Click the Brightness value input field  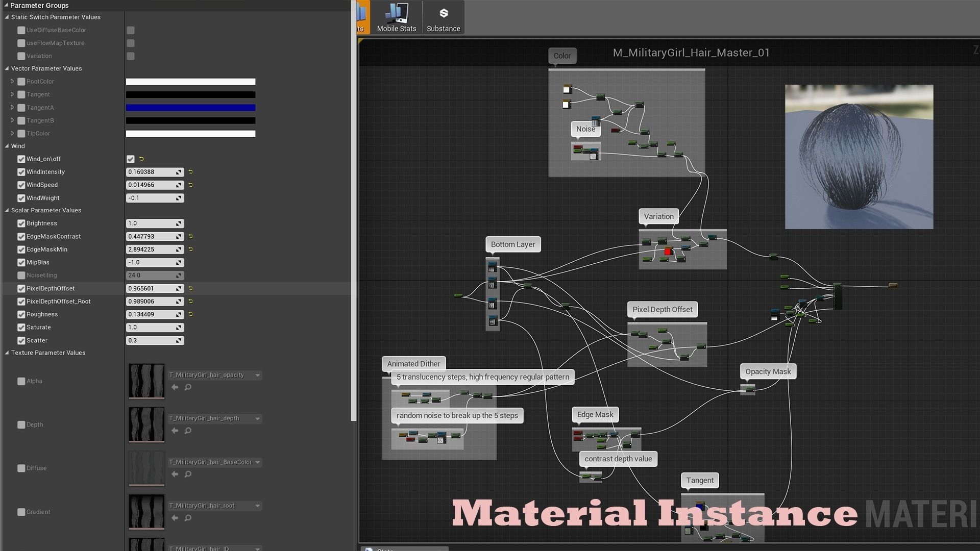tap(151, 223)
